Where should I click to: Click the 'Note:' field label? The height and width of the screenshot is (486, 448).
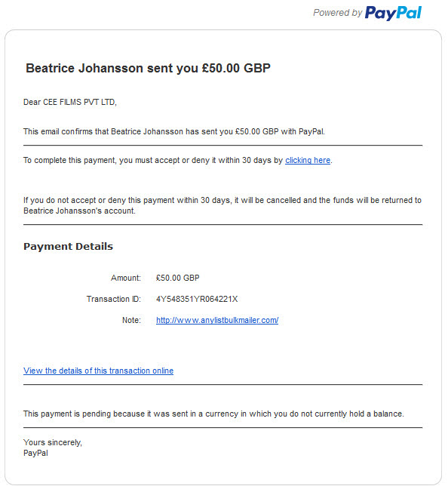pyautogui.click(x=131, y=320)
